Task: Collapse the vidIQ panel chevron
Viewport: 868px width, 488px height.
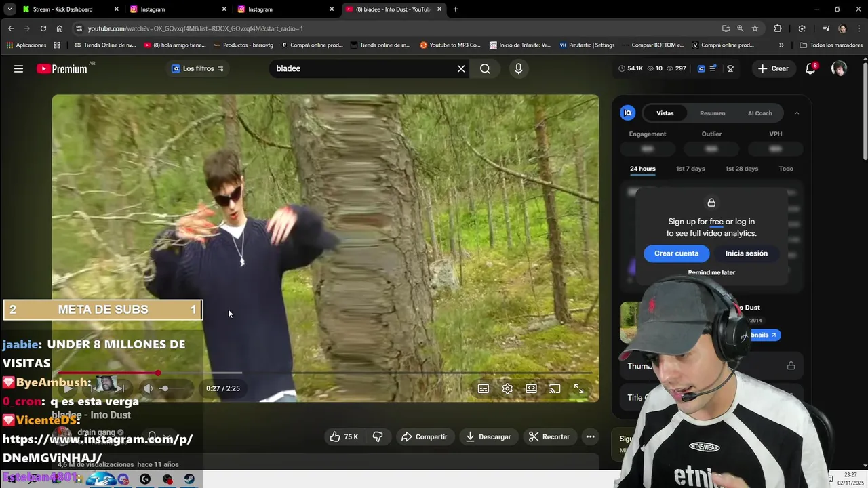Action: (797, 113)
